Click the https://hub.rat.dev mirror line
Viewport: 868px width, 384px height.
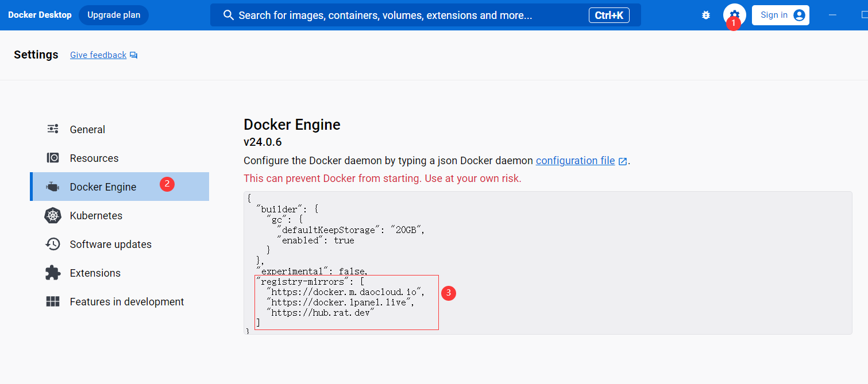pyautogui.click(x=322, y=313)
